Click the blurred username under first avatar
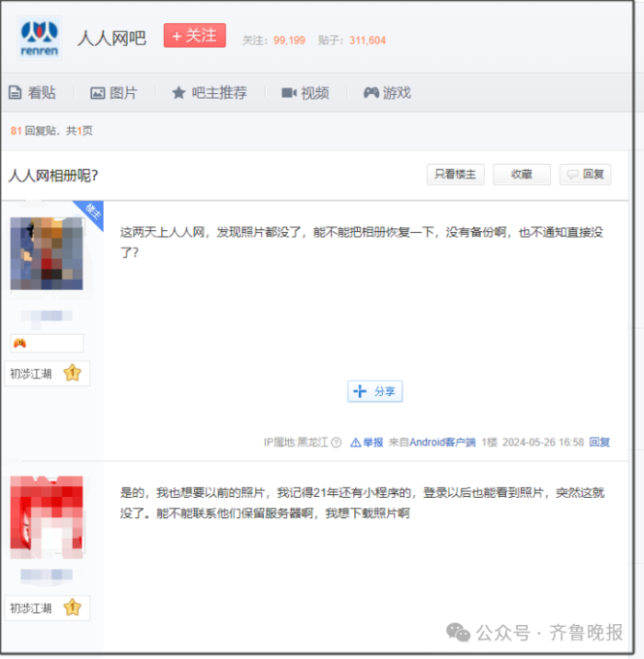Image resolution: width=644 pixels, height=659 pixels. (46, 316)
